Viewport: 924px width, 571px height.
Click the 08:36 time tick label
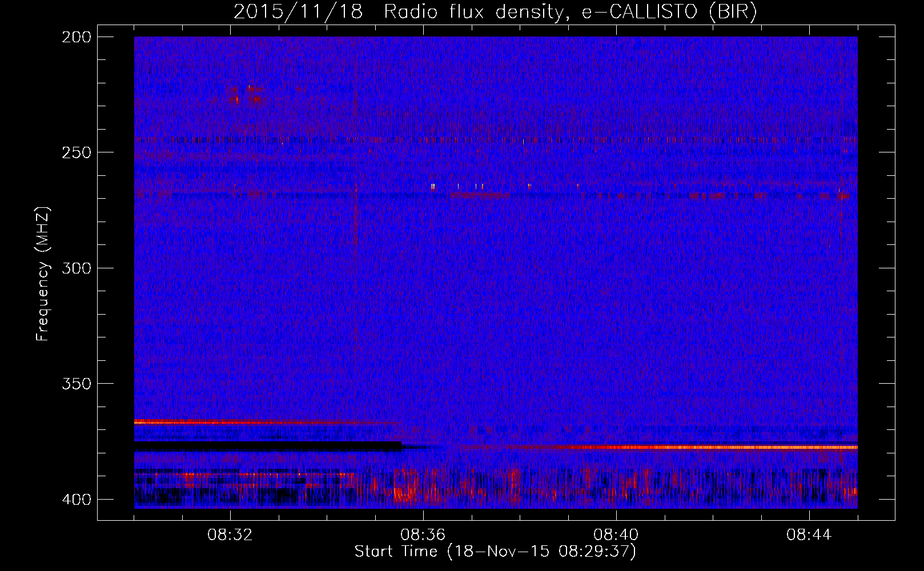point(423,535)
